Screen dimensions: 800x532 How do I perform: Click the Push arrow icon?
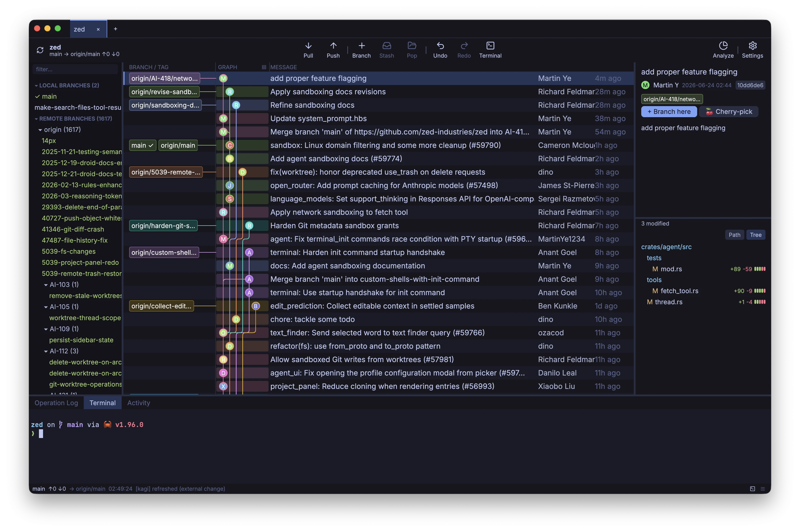click(x=333, y=46)
